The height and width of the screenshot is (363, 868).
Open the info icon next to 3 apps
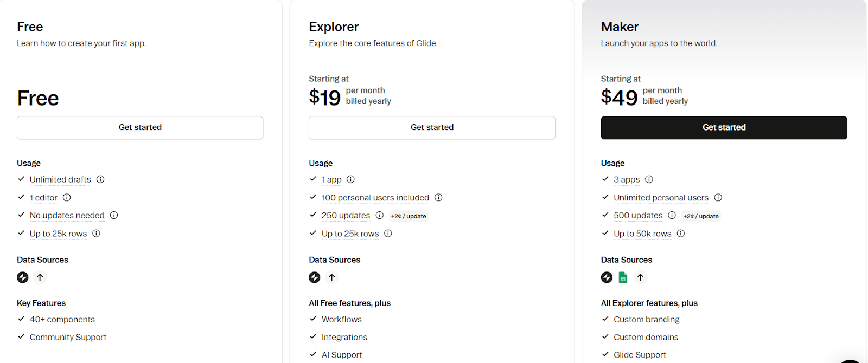(649, 179)
